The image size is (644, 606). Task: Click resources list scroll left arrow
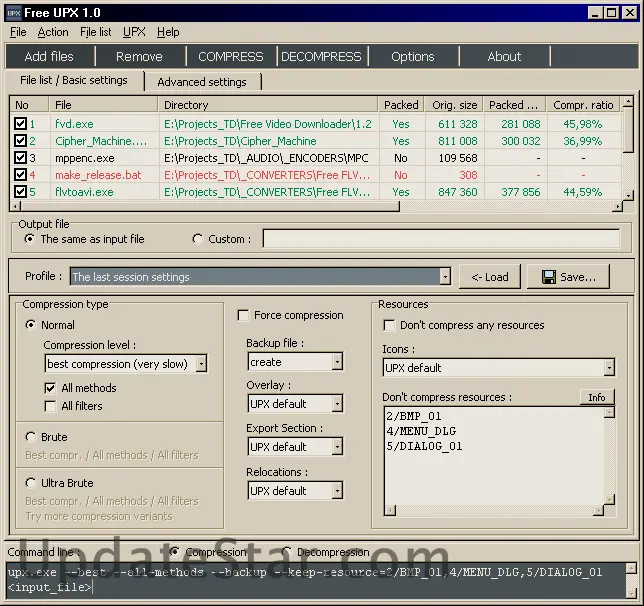coord(390,510)
